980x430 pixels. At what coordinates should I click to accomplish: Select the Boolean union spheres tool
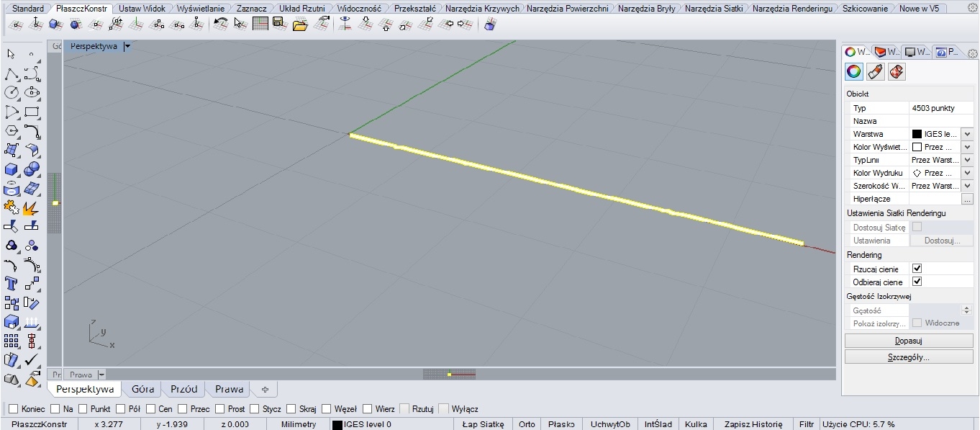click(x=32, y=169)
